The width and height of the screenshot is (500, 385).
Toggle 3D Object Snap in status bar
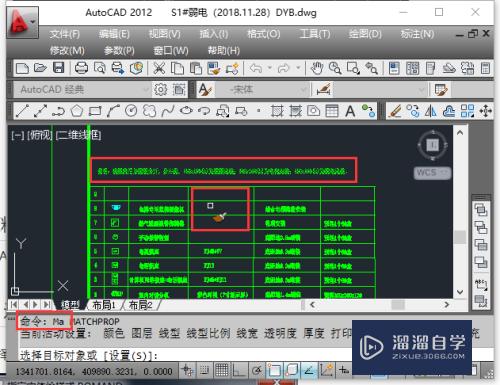[x=292, y=370]
